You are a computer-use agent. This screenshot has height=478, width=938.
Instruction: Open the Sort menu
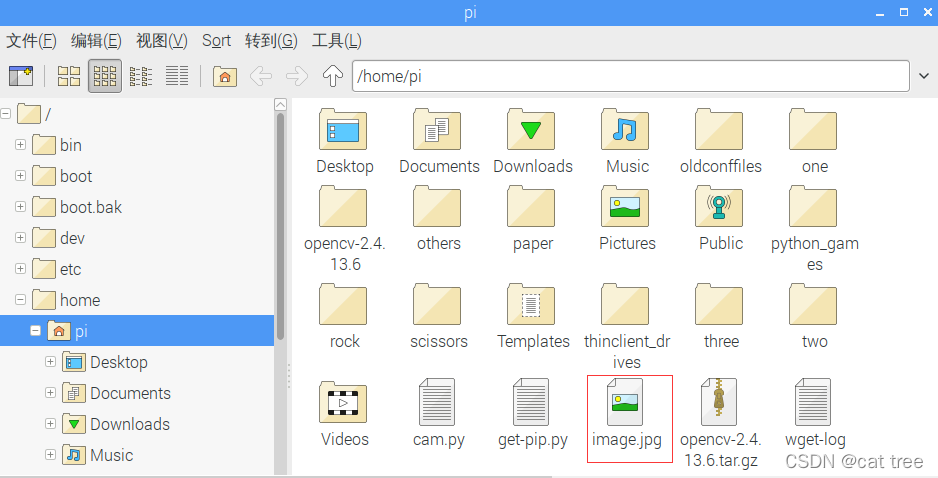216,41
